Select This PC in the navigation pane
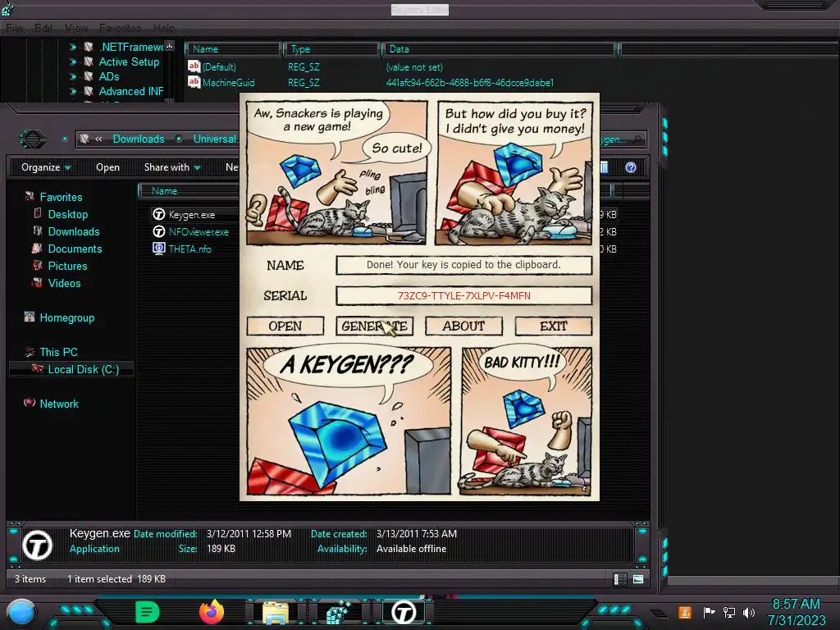The width and height of the screenshot is (840, 630). click(x=58, y=352)
